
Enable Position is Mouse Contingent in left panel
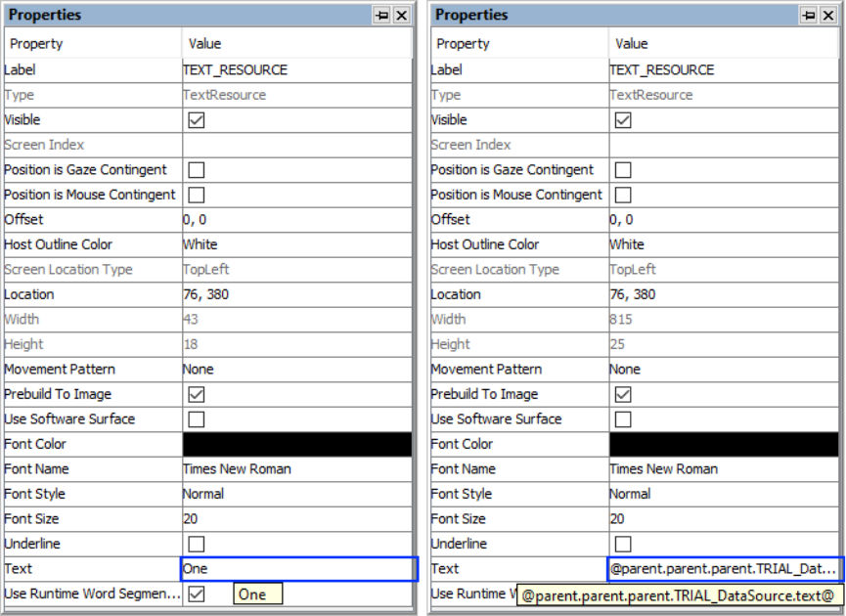(197, 195)
